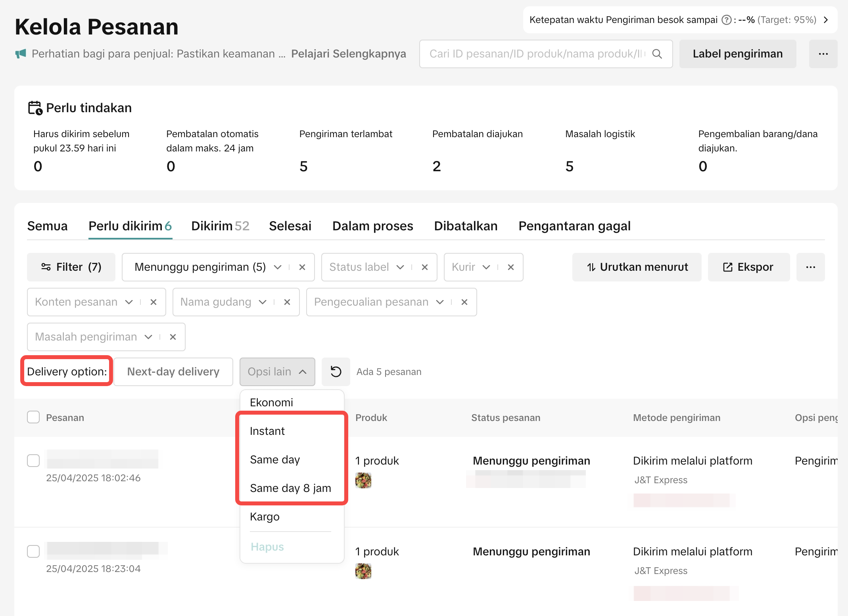Open more options next to Ekspor
848x616 pixels.
pos(810,267)
